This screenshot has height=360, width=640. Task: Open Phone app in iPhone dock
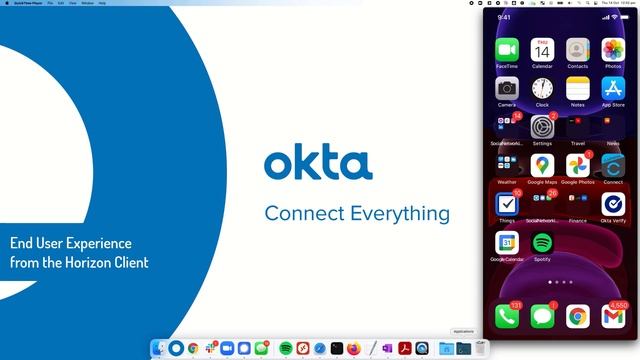point(507,316)
